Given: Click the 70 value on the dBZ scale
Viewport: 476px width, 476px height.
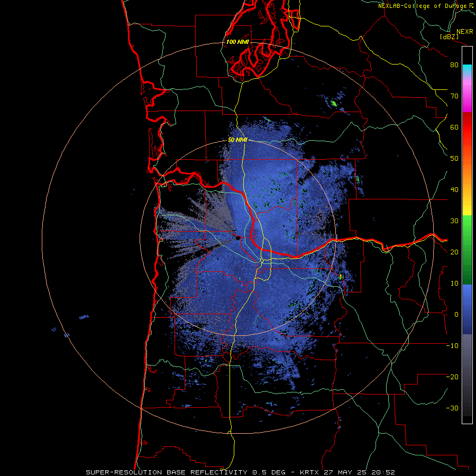Looking at the screenshot, I should (x=454, y=96).
